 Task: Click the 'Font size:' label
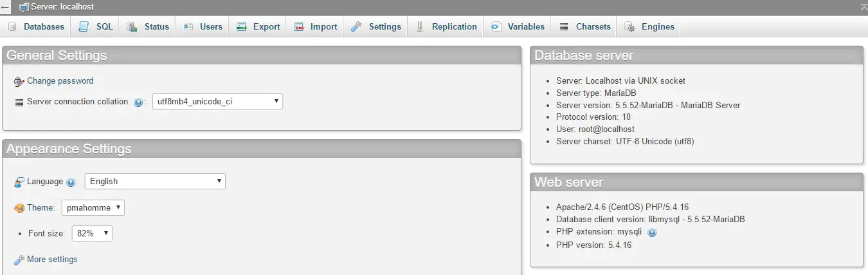point(46,234)
